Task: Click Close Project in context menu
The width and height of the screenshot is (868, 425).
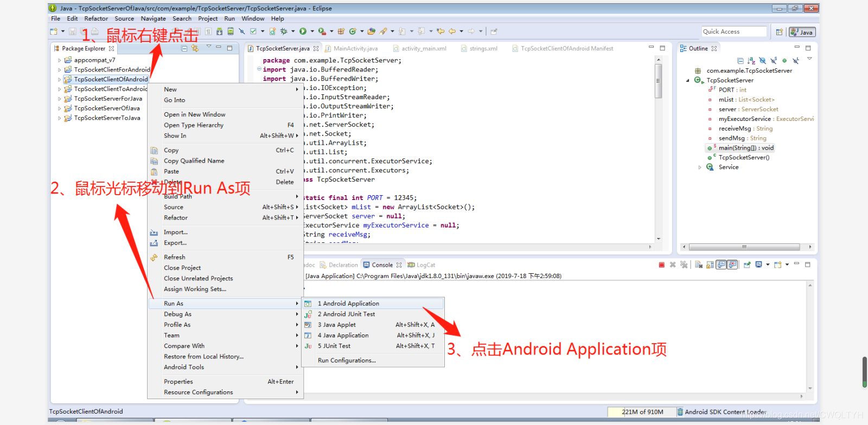Action: [225, 268]
